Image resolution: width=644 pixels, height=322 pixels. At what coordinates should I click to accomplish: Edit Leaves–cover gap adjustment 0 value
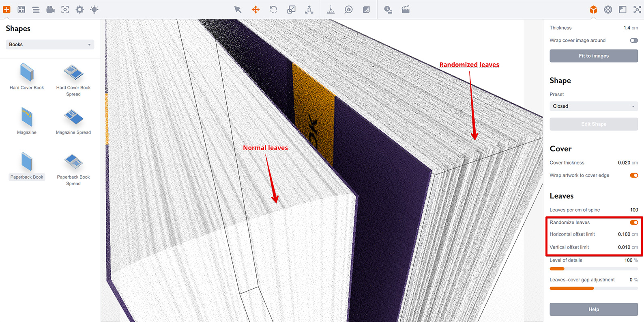631,279
